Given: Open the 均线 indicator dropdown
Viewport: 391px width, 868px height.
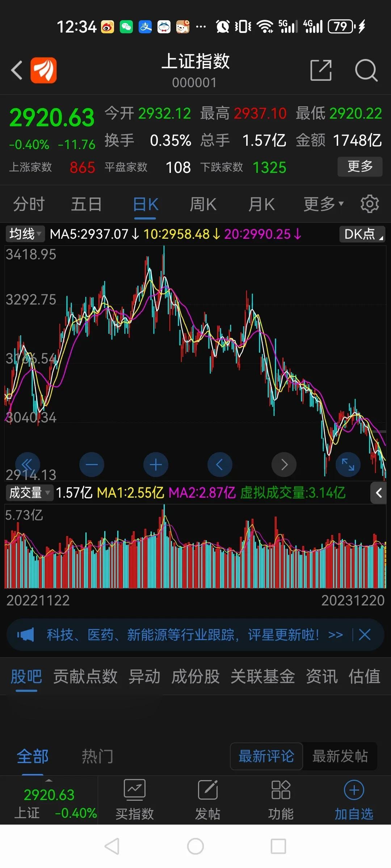Looking at the screenshot, I should [25, 234].
